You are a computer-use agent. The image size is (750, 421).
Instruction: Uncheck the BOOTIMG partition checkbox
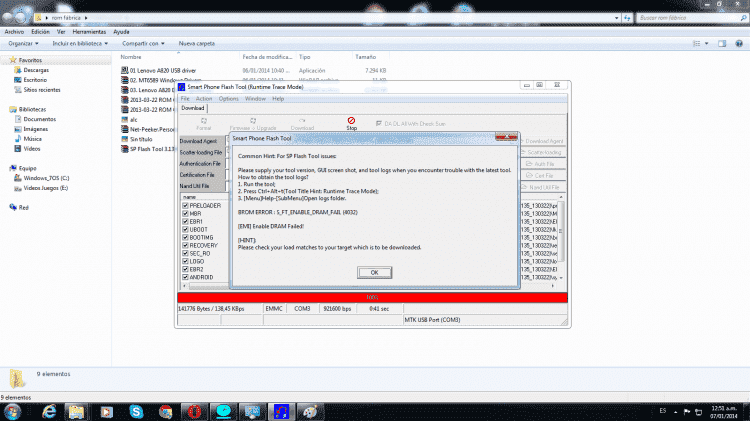click(x=185, y=237)
